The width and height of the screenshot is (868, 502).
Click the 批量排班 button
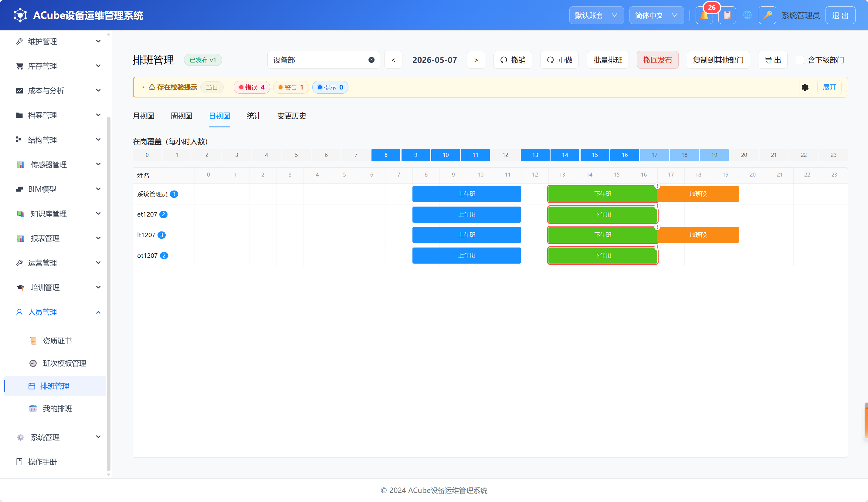608,60
